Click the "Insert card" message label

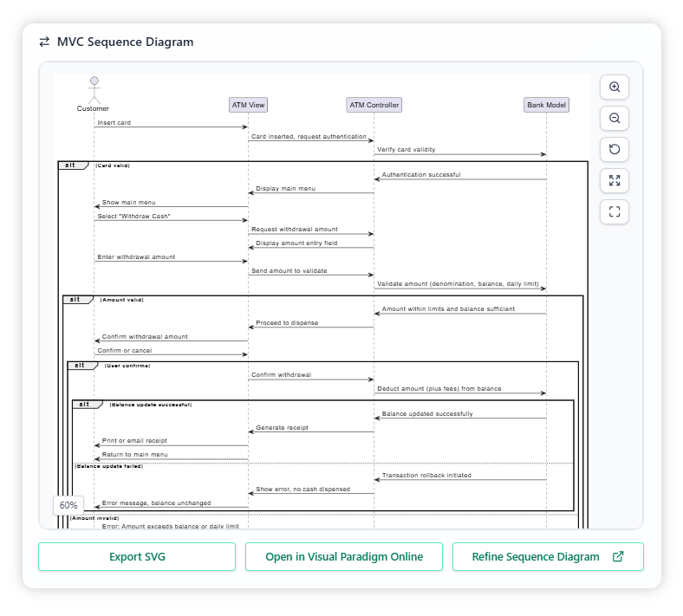(x=114, y=123)
